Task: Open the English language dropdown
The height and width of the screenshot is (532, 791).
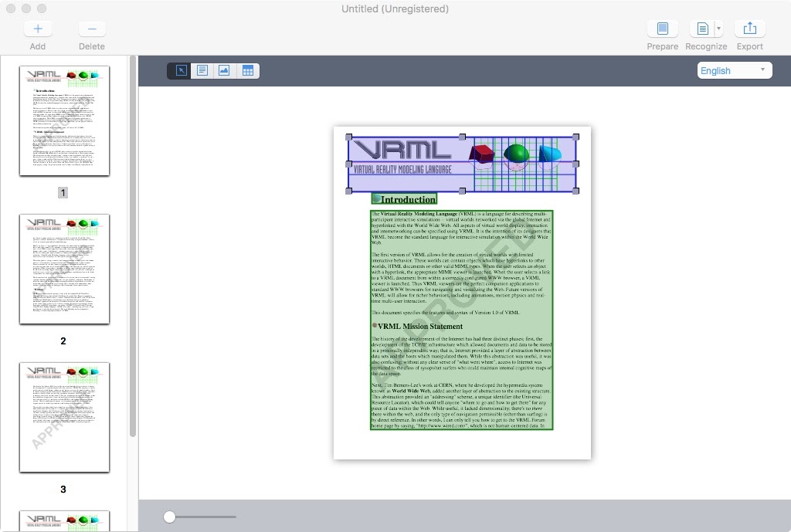Action: click(x=735, y=70)
